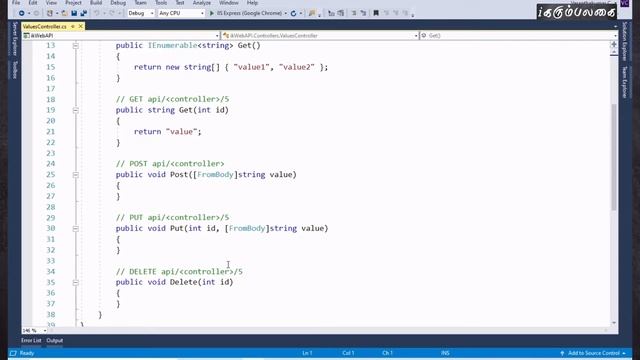
Task: Click the Find in Files toolbar icon
Action: coord(312,13)
